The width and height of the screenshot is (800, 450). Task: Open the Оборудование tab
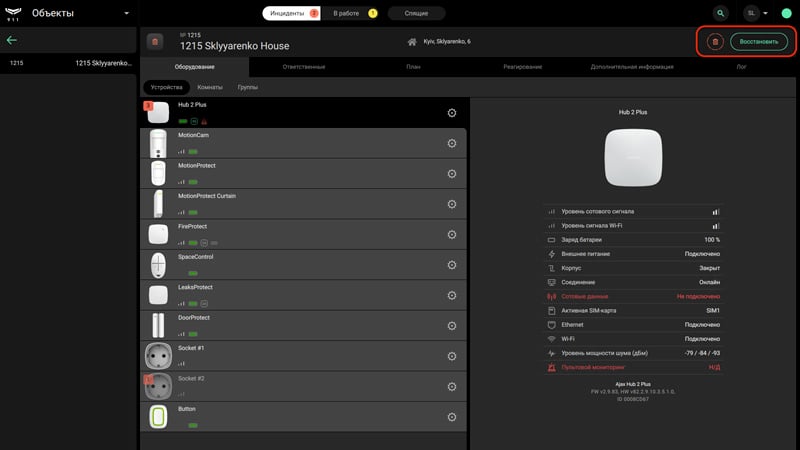click(x=194, y=67)
